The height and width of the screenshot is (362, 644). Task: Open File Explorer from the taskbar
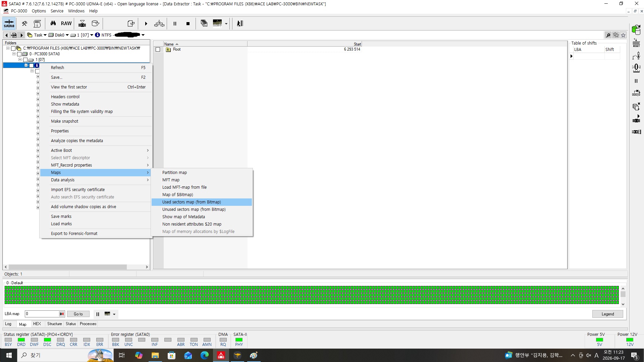coord(155,355)
